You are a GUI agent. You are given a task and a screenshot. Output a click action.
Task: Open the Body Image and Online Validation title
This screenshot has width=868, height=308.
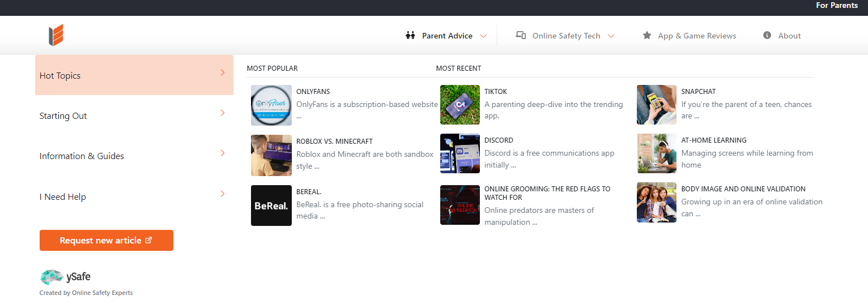(x=743, y=189)
